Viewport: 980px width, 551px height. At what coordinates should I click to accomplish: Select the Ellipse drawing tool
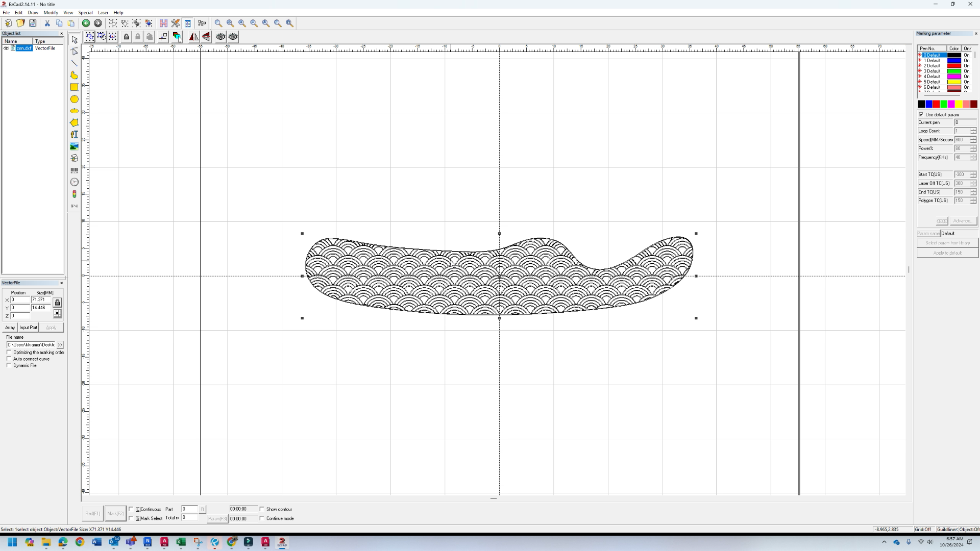(x=75, y=111)
